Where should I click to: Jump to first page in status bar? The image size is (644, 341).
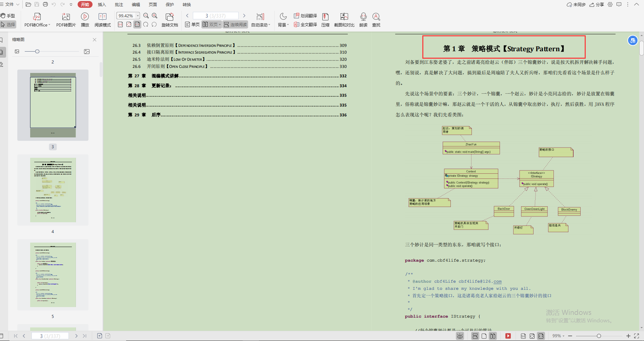[16, 336]
